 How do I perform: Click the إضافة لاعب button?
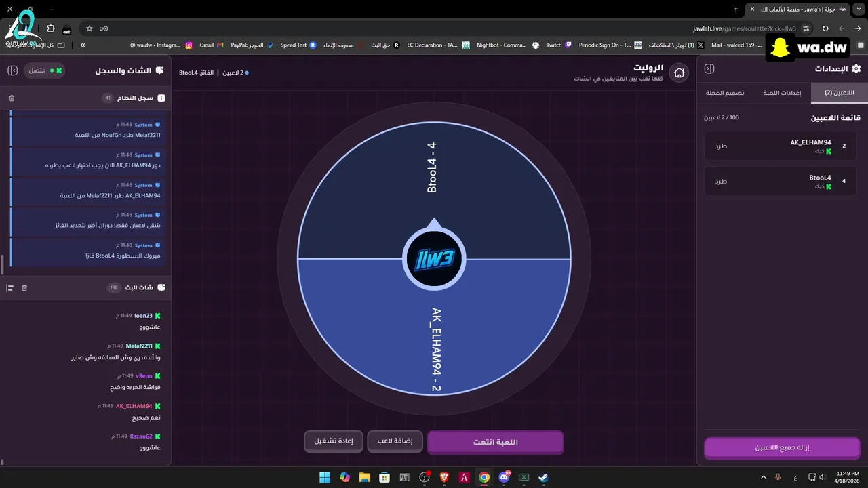395,441
